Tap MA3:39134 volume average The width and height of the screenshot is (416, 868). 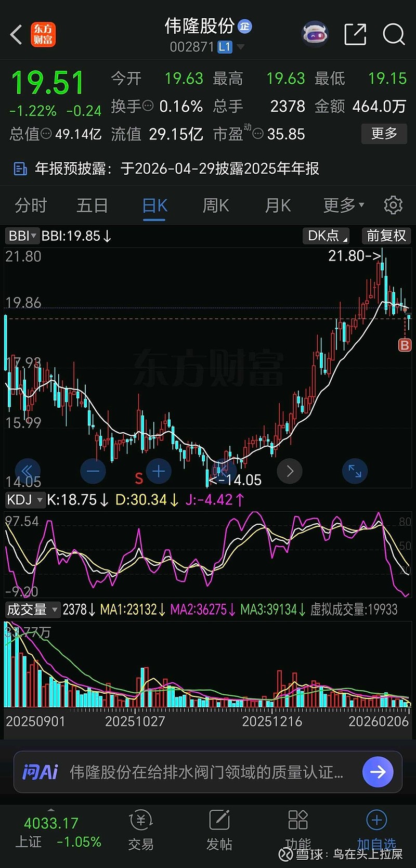pyautogui.click(x=273, y=610)
